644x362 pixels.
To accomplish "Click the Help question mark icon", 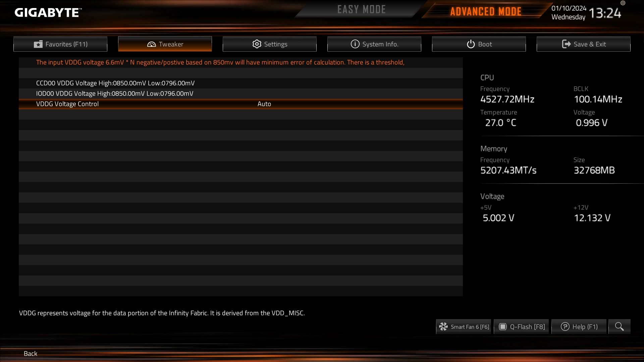I will point(565,326).
